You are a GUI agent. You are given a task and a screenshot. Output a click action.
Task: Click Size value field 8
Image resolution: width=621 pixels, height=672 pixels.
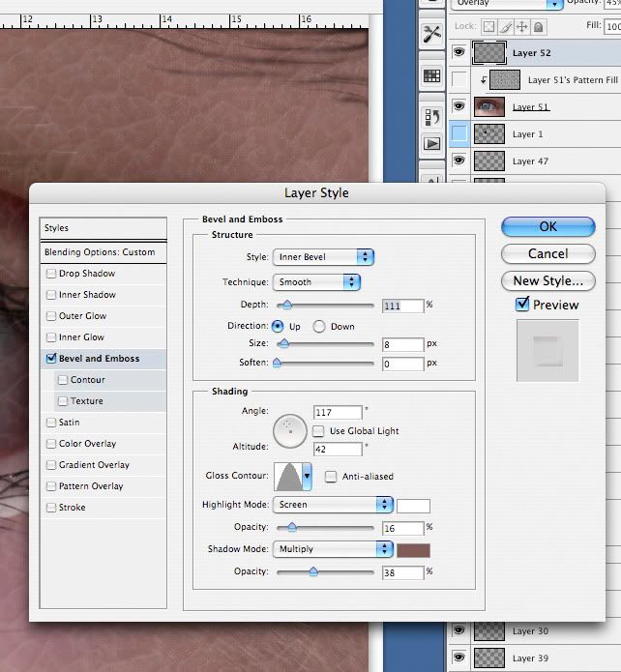[x=402, y=344]
